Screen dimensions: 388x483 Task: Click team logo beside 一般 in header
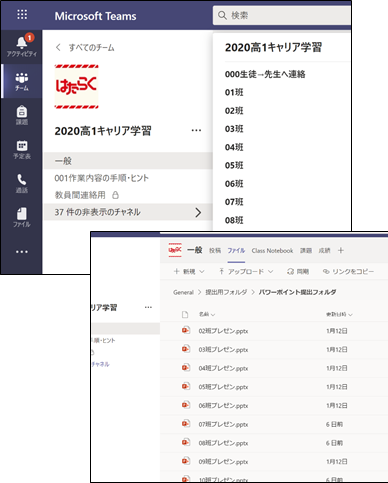[175, 250]
